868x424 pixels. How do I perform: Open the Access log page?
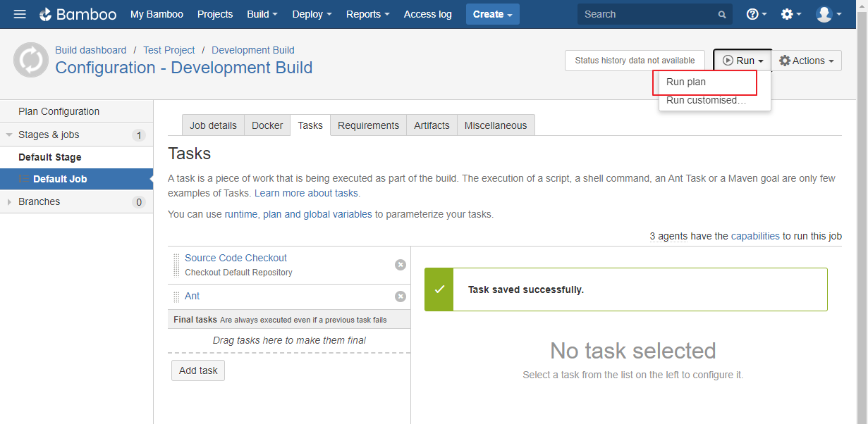pyautogui.click(x=428, y=14)
